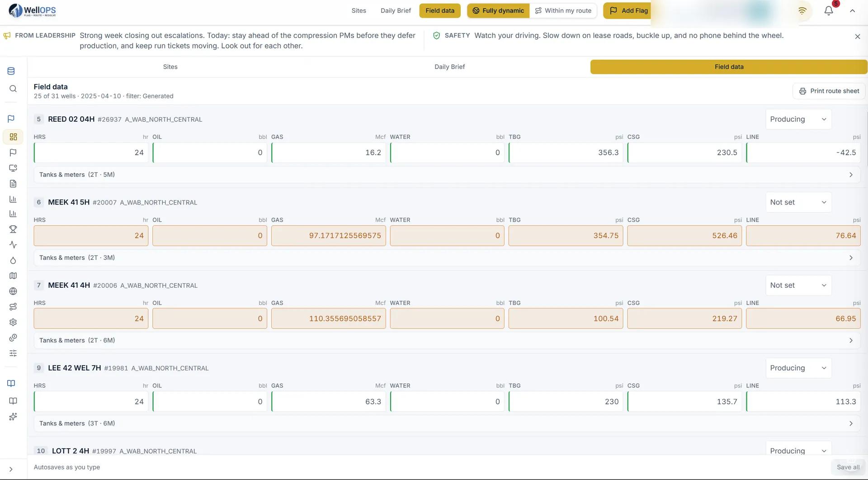This screenshot has height=480, width=868.
Task: Open the trophy sidebar icon
Action: (13, 229)
